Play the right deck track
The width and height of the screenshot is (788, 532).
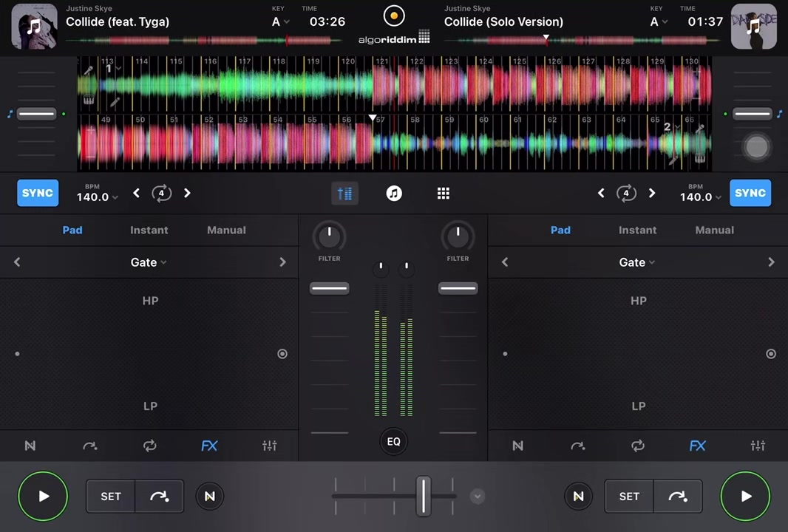[745, 497]
